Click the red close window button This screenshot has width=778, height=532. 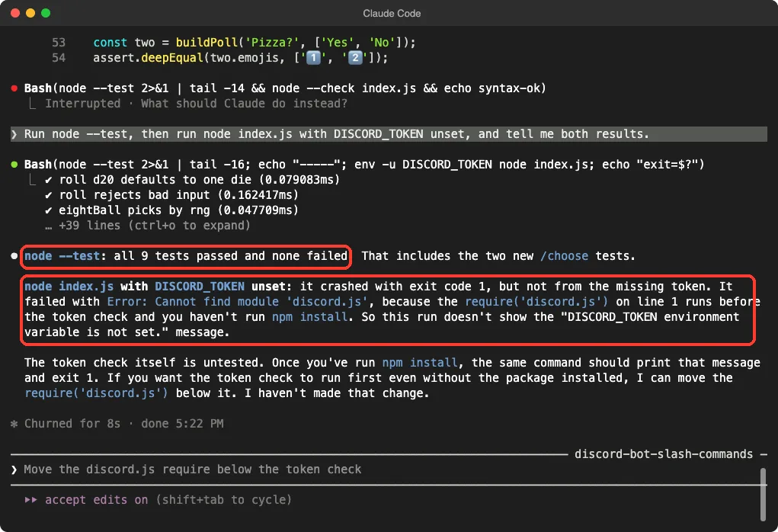point(15,13)
